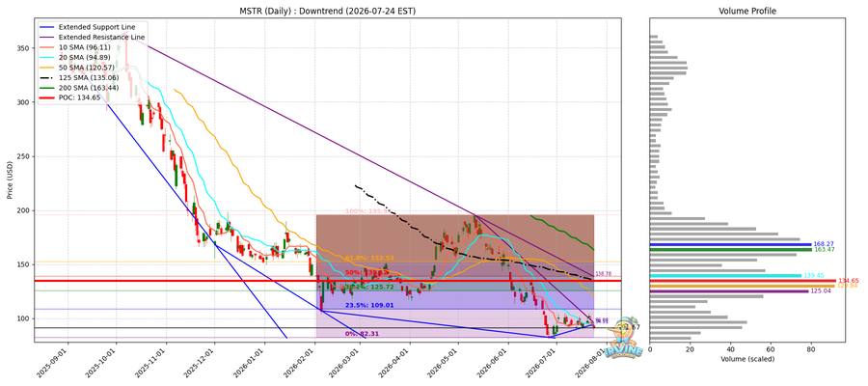Click the 150 price axis tick
This screenshot has height=386, width=868.
24,264
